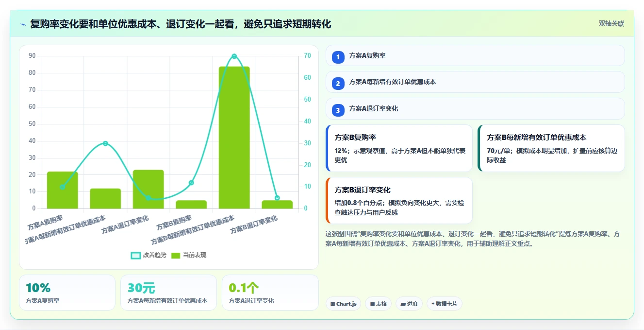The image size is (644, 330).
Task: Click the 进度 tag
Action: click(x=409, y=304)
